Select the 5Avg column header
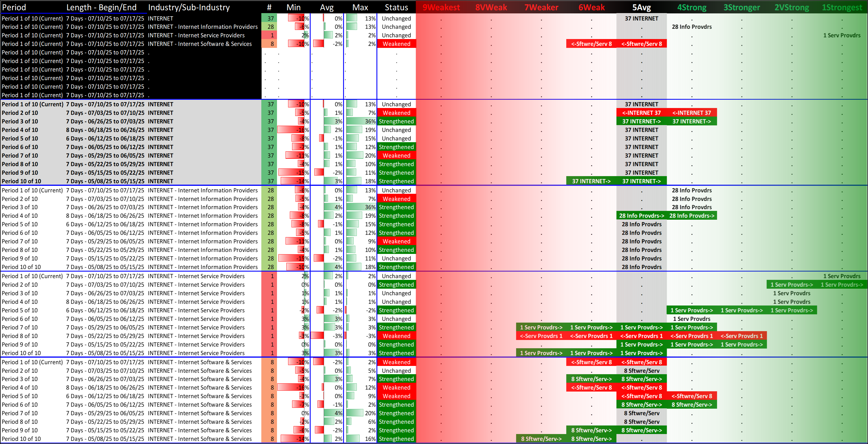Screen dimensions: 868x444 [641, 7]
